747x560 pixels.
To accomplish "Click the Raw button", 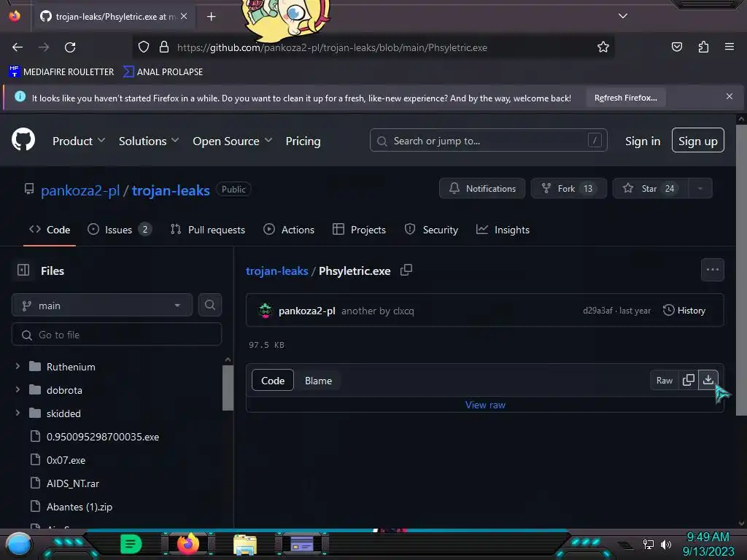I will coord(664,380).
